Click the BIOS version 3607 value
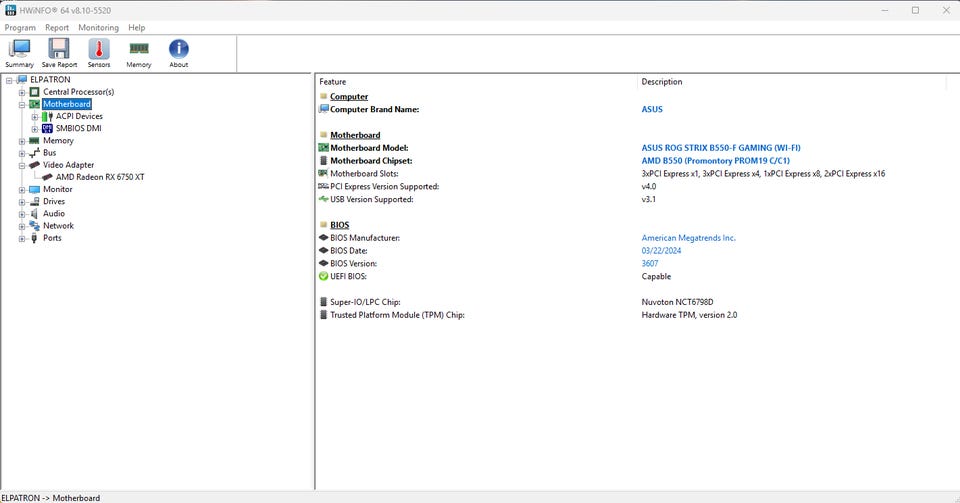 [650, 263]
